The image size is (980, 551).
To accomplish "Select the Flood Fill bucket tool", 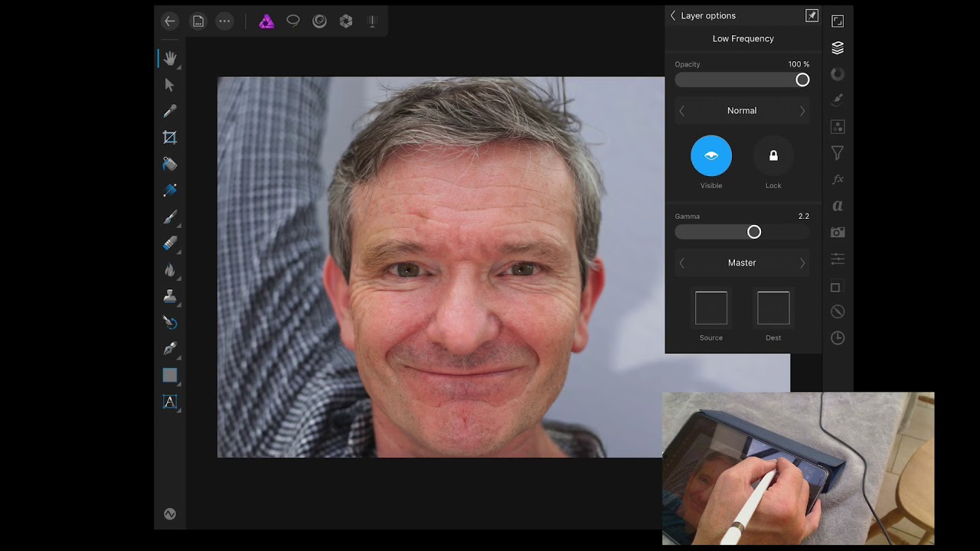I will (x=170, y=164).
